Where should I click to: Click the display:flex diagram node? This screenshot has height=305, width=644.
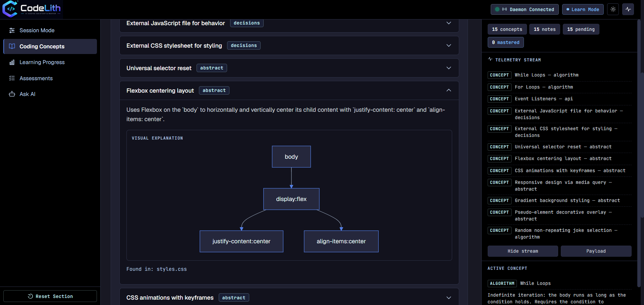click(x=291, y=199)
